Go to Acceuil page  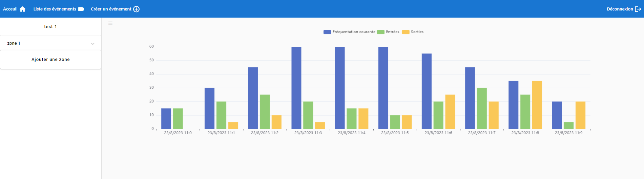(x=10, y=9)
